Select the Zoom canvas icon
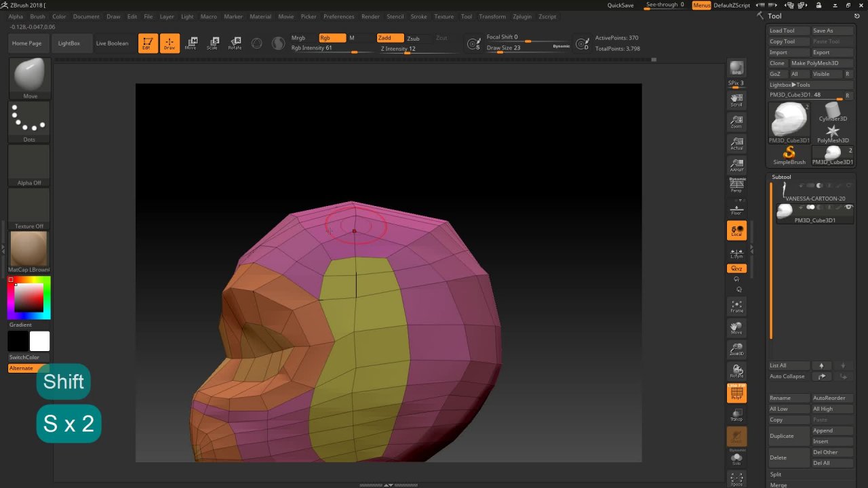 click(x=736, y=123)
